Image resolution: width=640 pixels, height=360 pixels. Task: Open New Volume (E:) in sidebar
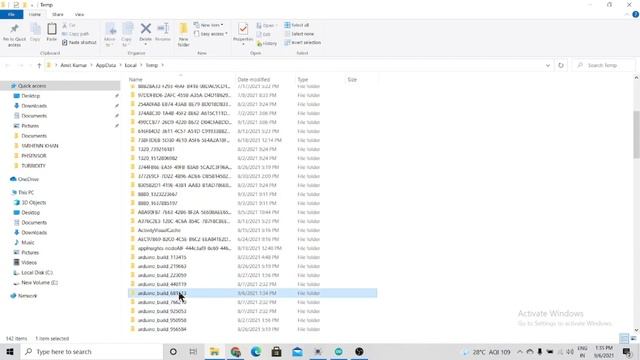tap(39, 282)
